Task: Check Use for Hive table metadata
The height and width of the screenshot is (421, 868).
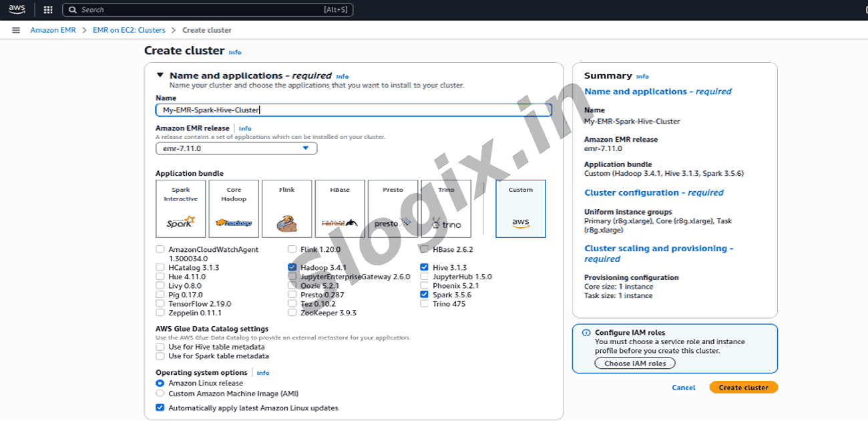Action: click(160, 347)
